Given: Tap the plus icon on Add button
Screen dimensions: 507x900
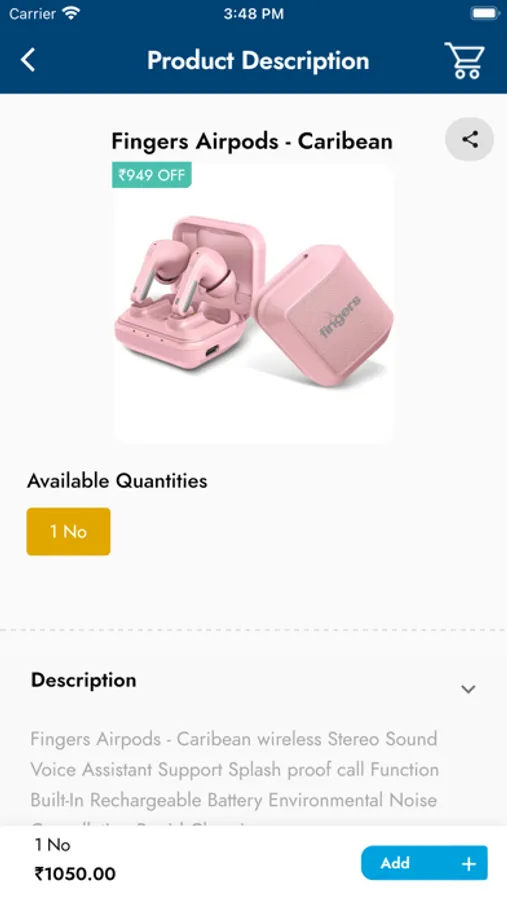Looking at the screenshot, I should point(469,863).
